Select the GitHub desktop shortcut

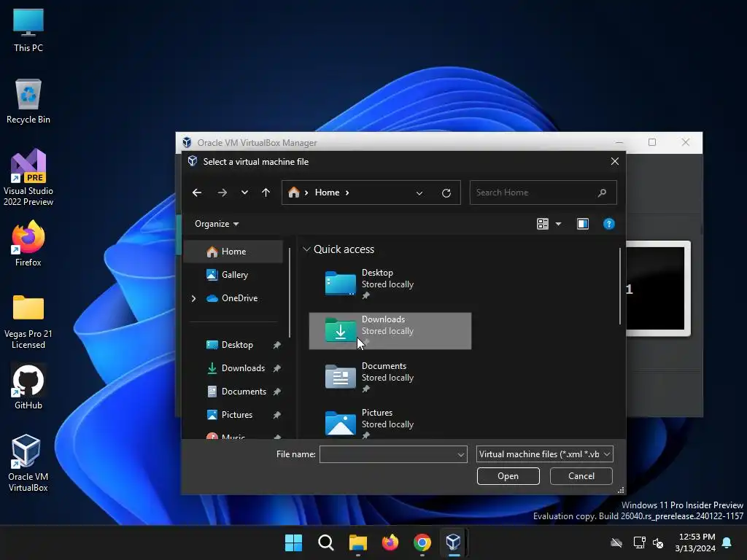click(28, 386)
